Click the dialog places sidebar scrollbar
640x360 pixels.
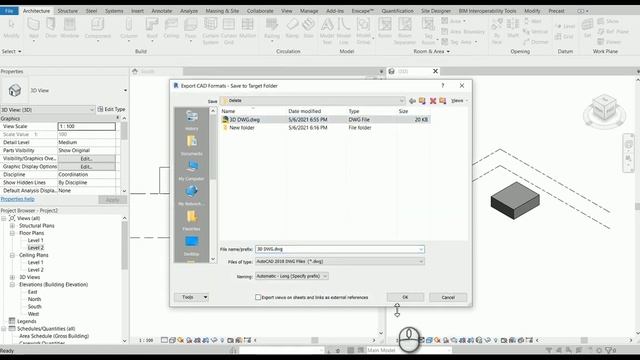(x=213, y=147)
